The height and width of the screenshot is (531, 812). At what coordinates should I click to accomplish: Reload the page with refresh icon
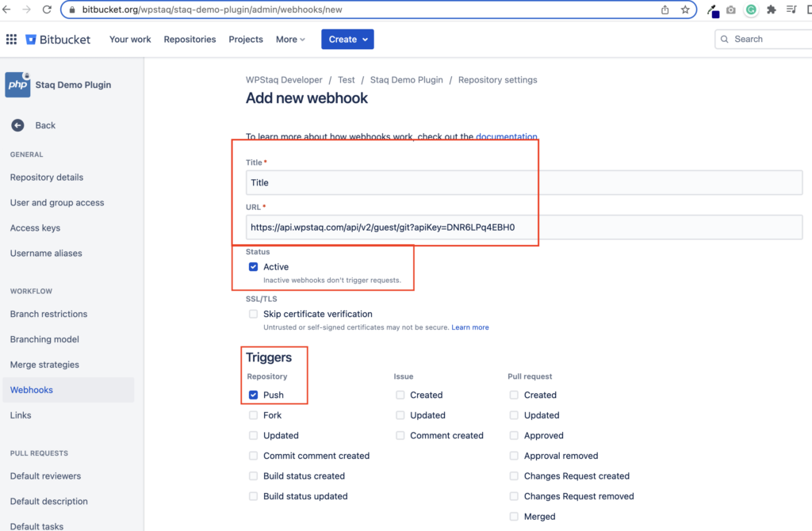pos(47,10)
